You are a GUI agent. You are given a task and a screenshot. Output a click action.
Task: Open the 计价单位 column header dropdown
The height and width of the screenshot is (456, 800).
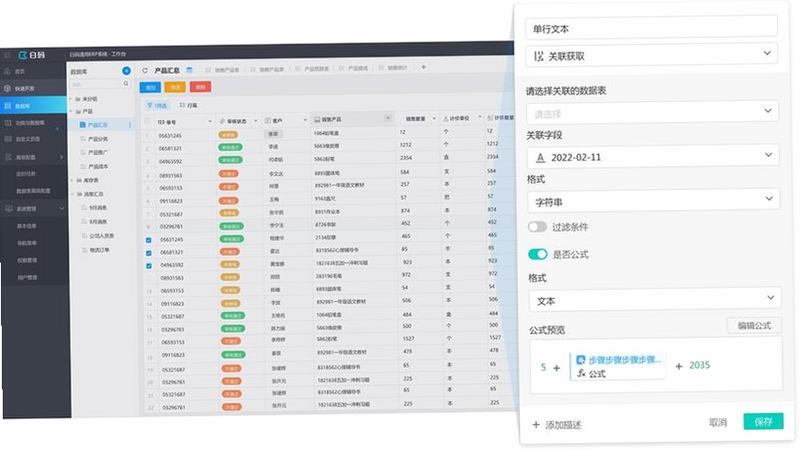coord(480,118)
